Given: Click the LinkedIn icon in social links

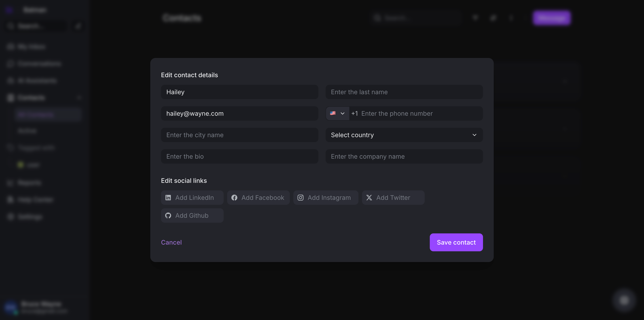Looking at the screenshot, I should (168, 198).
